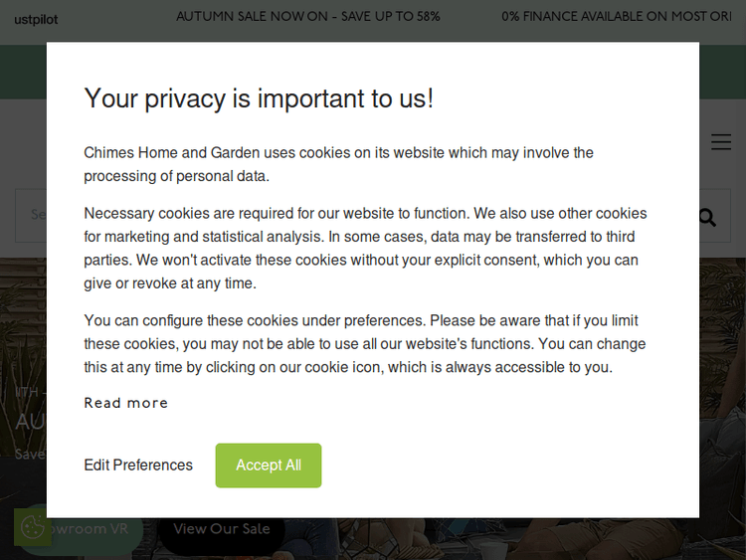Focus the site search input field
The image size is (746, 560).
pyautogui.click(x=32, y=215)
